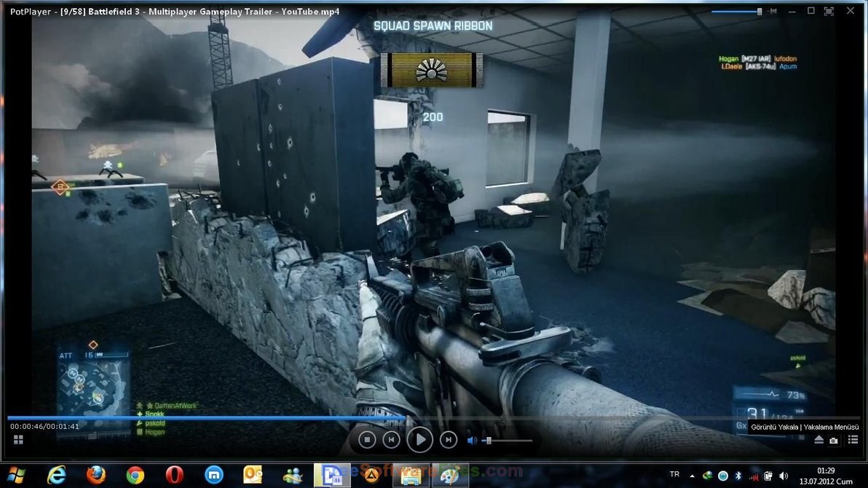This screenshot has width=868, height=488.
Task: Start playback with the Play button
Action: click(x=419, y=440)
